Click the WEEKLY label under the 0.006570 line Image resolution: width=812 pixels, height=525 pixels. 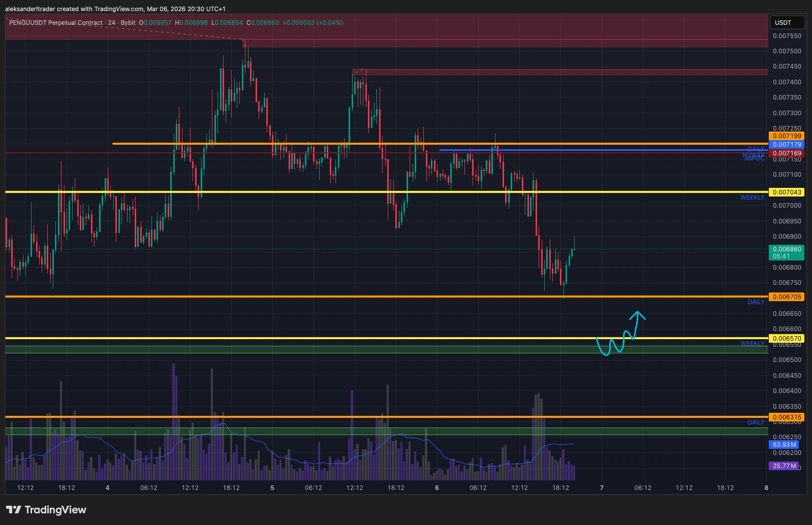pos(752,344)
